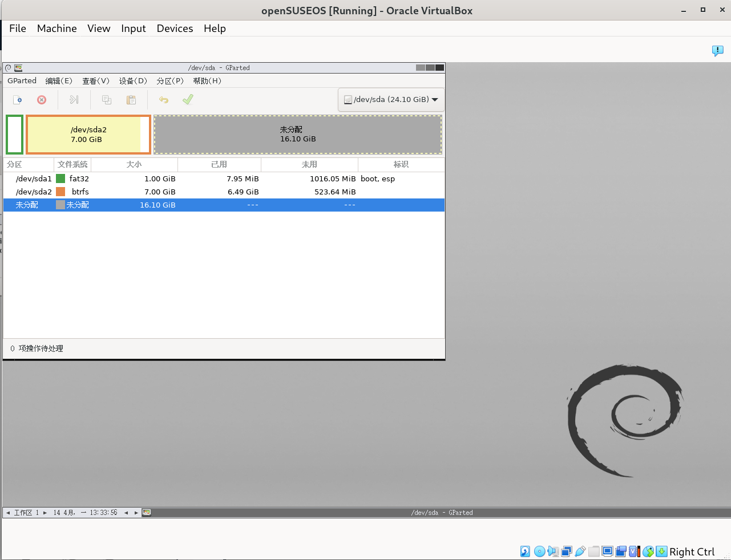Viewport: 731px width, 560px height.
Task: Click the USB devices status icon
Action: 580,551
